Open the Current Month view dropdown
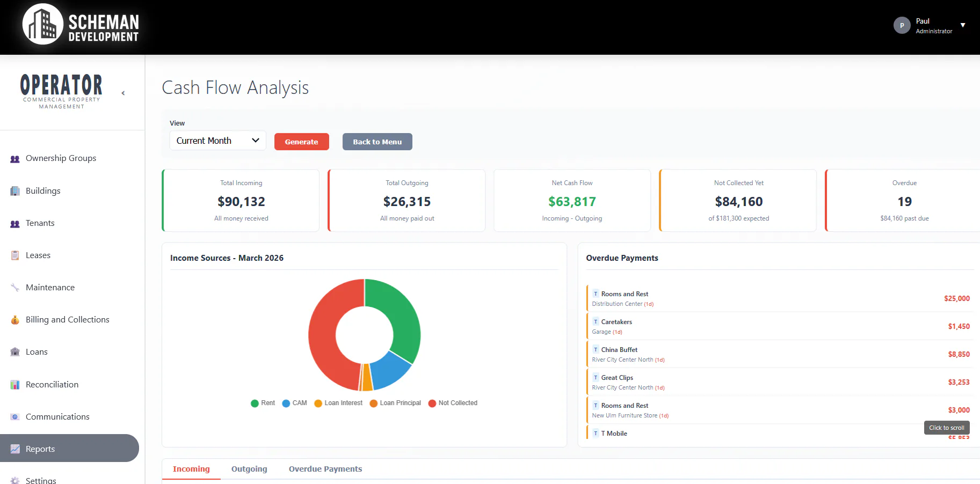The width and height of the screenshot is (980, 484). click(x=218, y=141)
